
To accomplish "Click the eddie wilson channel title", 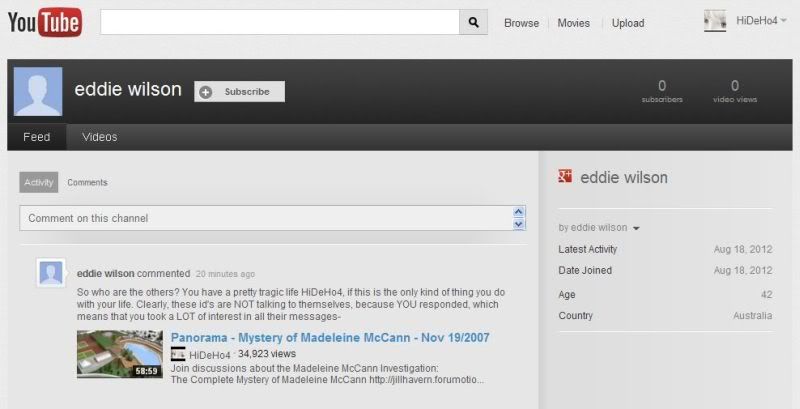I will 128,89.
